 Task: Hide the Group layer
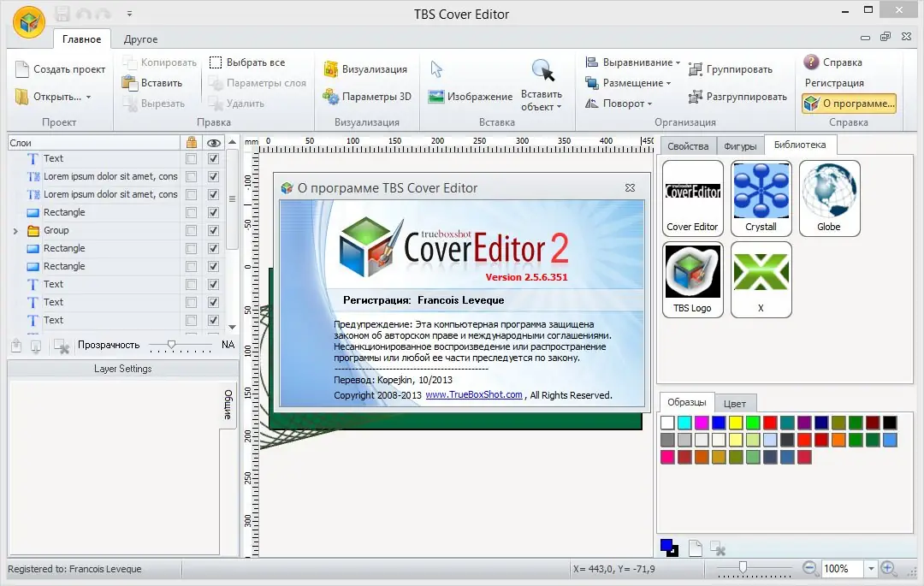[x=213, y=230]
